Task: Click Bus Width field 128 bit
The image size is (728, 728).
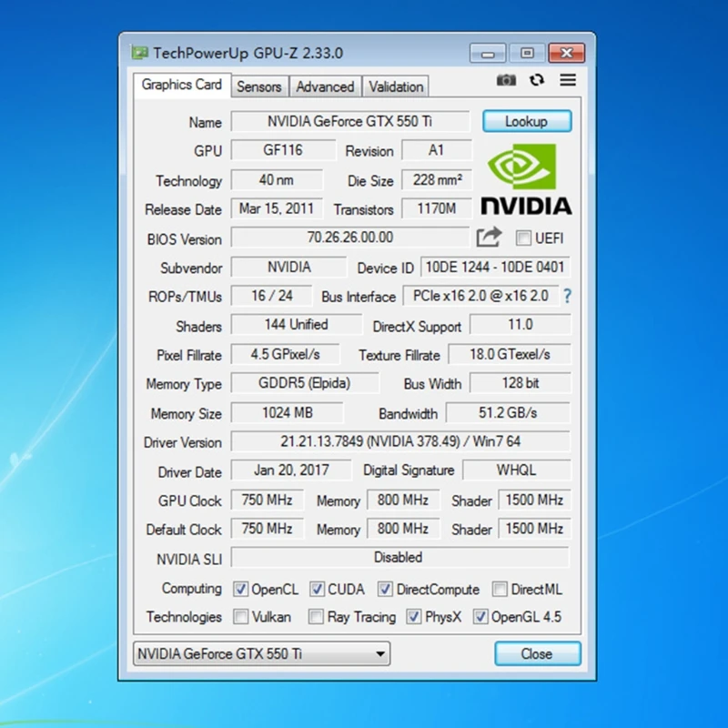Action: 521,383
